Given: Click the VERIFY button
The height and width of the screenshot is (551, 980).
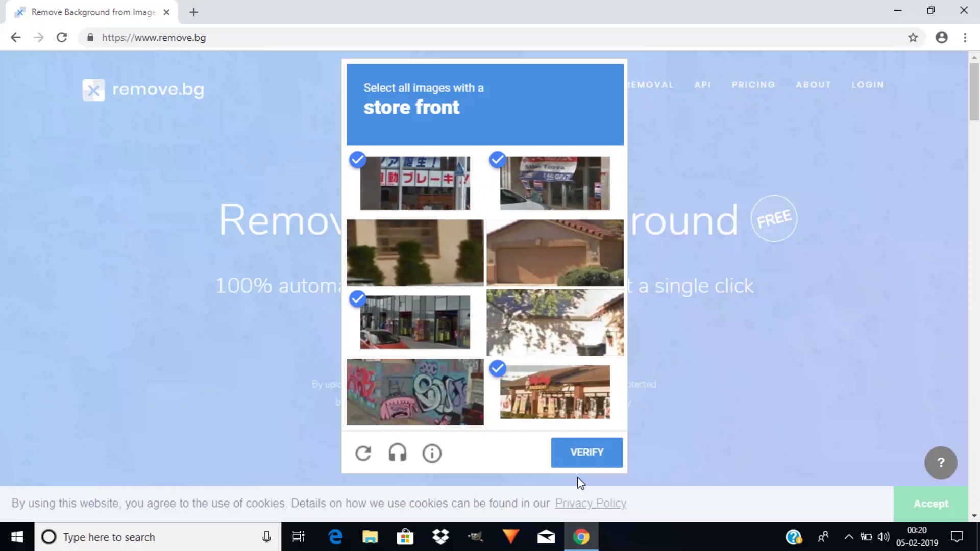Looking at the screenshot, I should coord(587,452).
